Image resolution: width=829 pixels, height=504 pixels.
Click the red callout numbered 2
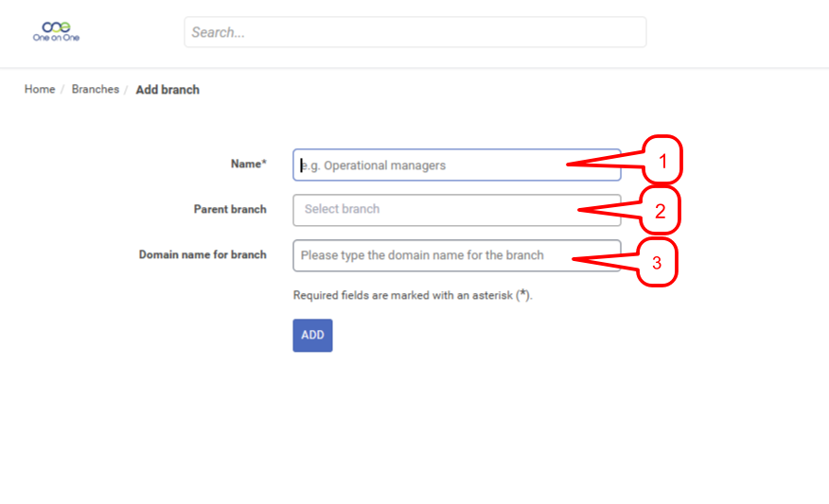coord(661,211)
